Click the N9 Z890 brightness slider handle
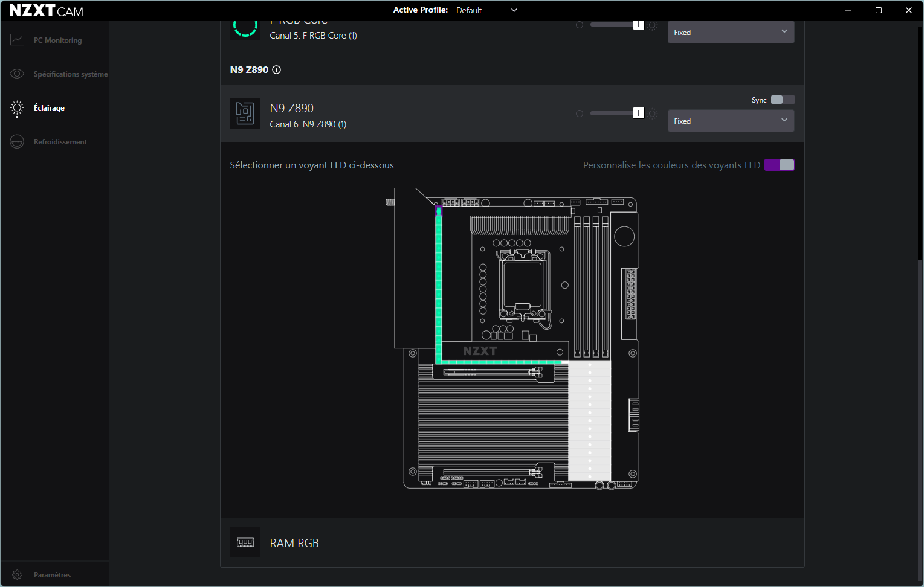The image size is (924, 587). (x=638, y=114)
